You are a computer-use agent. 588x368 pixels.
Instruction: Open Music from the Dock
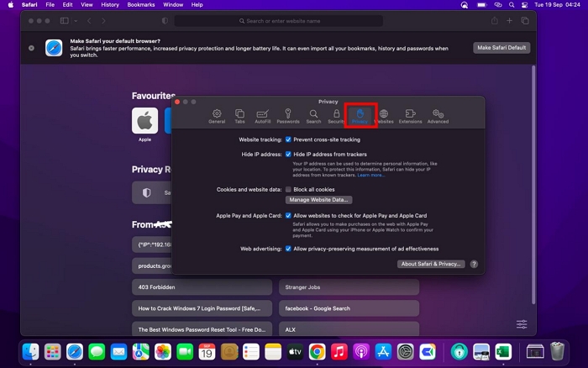tap(339, 352)
